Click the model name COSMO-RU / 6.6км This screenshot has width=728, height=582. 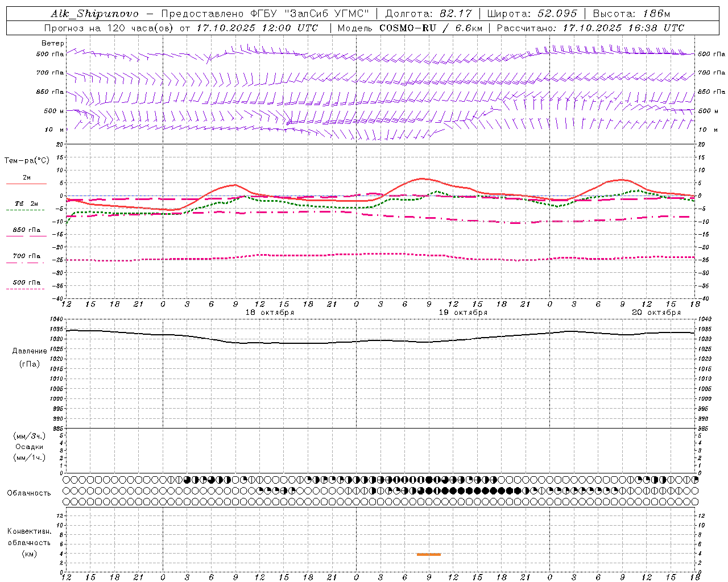coord(431,28)
